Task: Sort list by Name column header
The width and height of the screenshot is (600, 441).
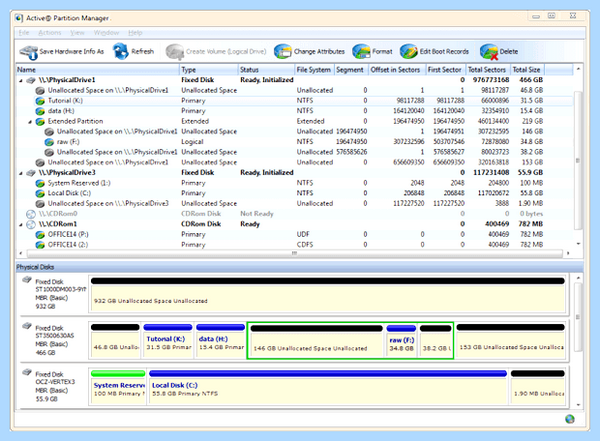Action: (x=98, y=70)
